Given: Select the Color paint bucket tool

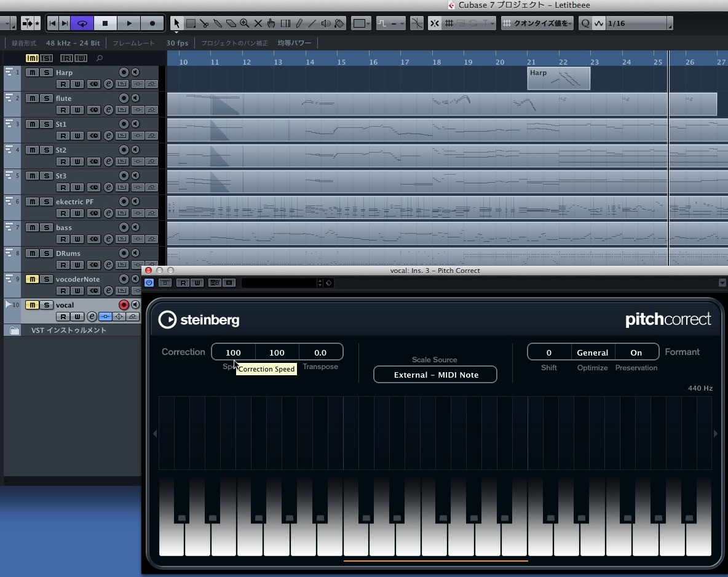Looking at the screenshot, I should (339, 23).
